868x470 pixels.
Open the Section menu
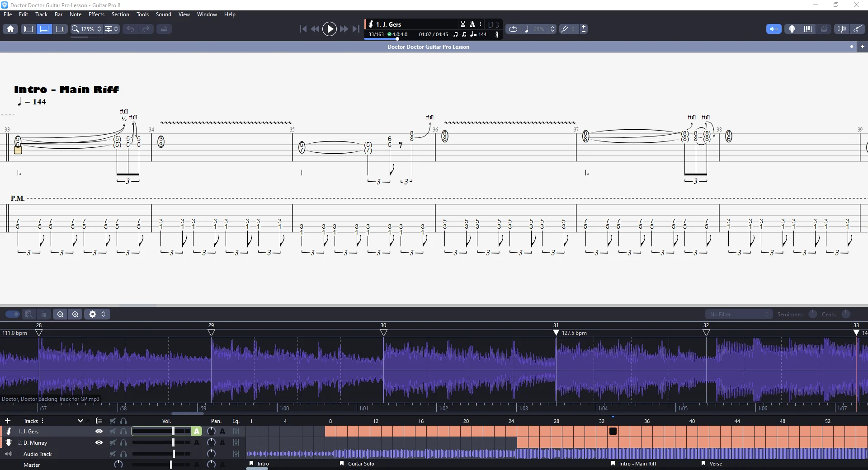120,14
